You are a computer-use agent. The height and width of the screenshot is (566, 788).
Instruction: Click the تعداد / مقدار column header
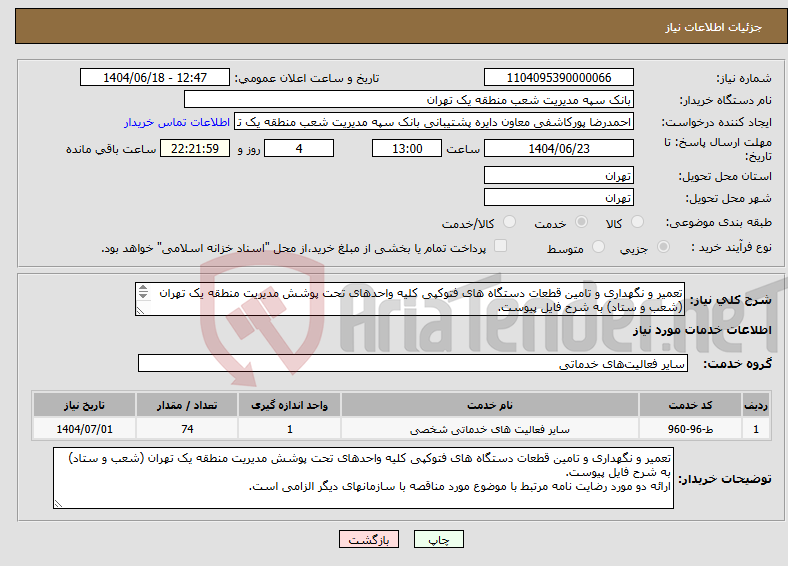tap(187, 405)
